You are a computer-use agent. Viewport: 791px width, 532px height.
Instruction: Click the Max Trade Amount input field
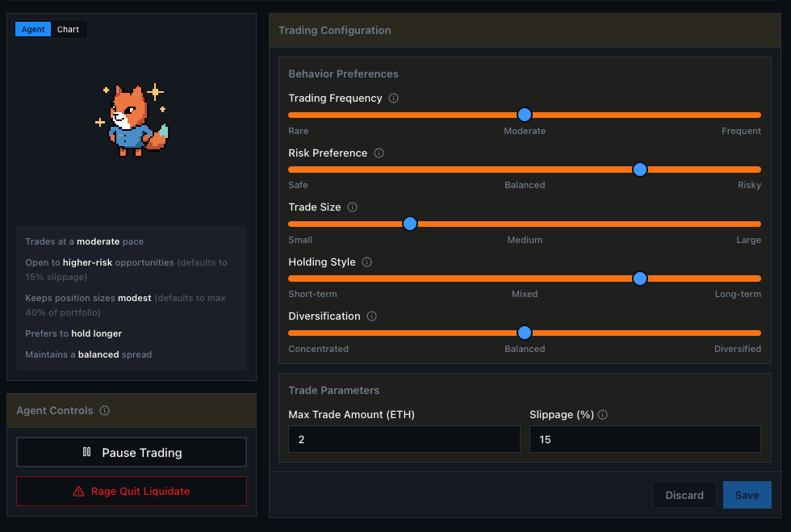pos(404,438)
